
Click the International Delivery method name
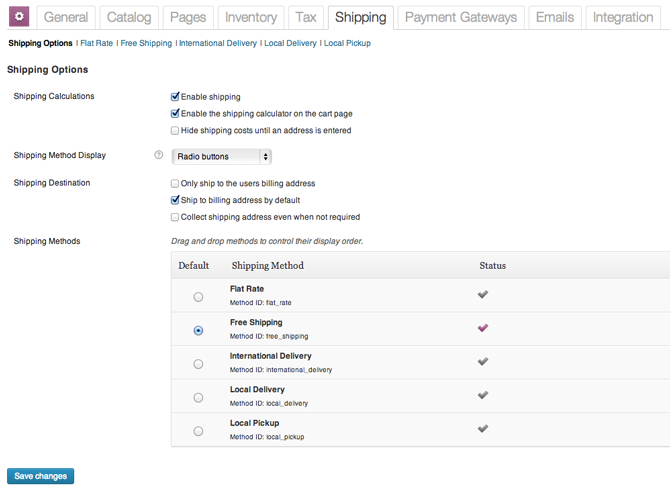click(270, 356)
